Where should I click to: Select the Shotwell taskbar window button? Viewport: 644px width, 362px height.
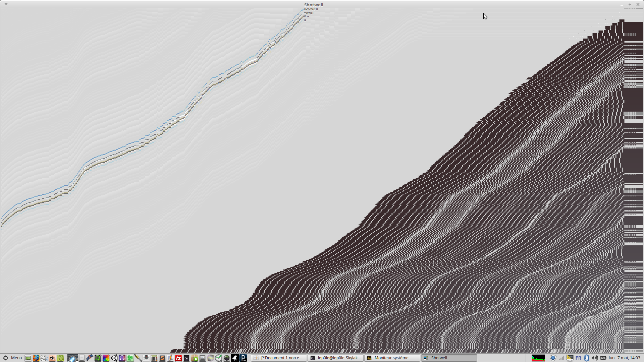pos(449,358)
